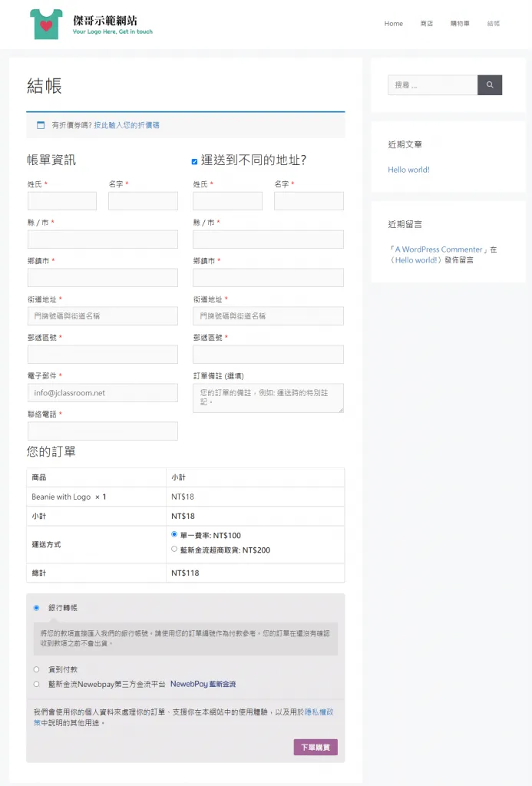Focus the billing 姓氏 field
Viewport: 532px width, 786px height.
click(62, 201)
